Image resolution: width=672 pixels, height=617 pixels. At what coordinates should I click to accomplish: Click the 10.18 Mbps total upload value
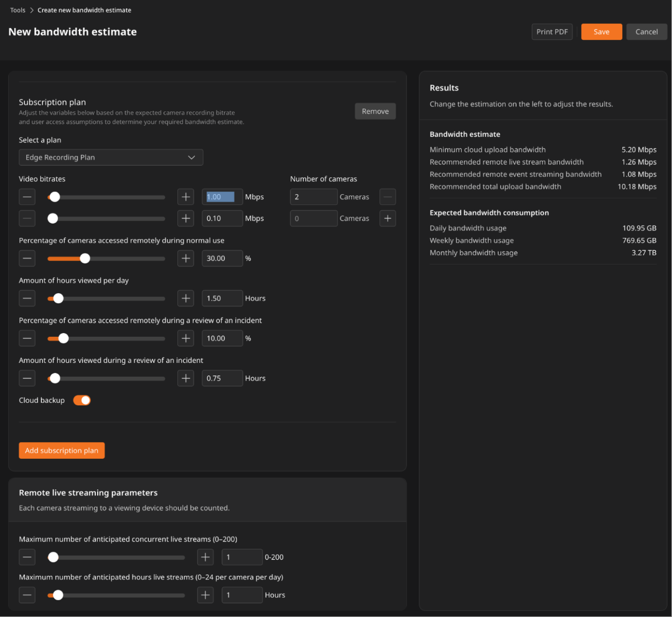(637, 187)
